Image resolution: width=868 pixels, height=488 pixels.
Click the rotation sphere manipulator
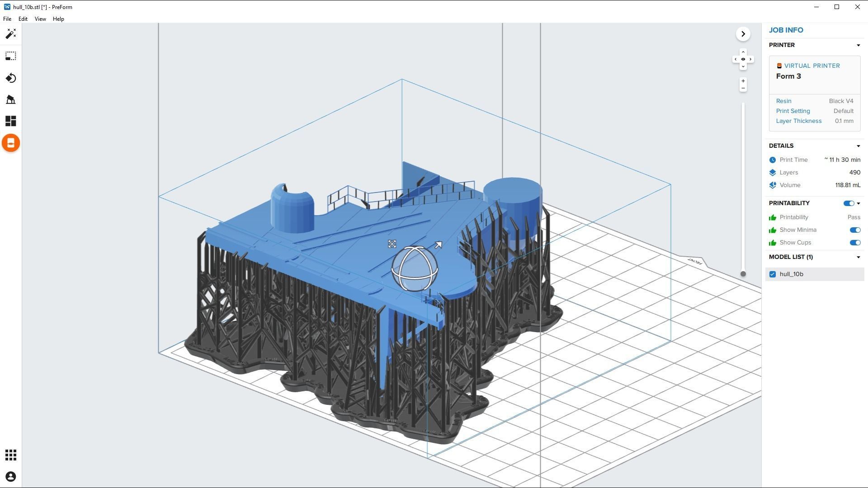415,268
